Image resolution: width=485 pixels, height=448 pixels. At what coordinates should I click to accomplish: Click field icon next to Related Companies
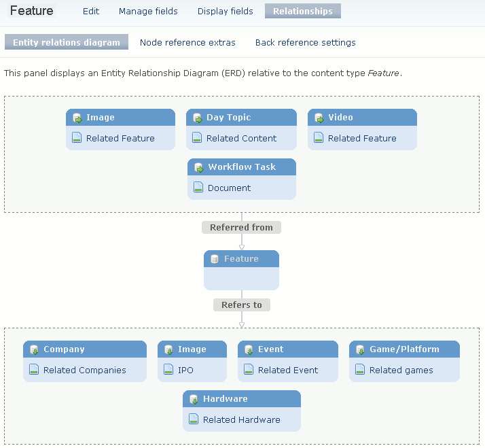[34, 369]
